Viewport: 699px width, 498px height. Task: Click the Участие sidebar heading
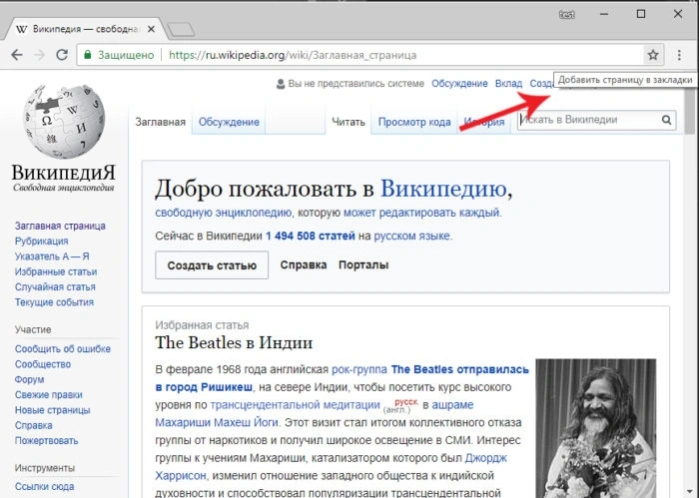tap(33, 329)
